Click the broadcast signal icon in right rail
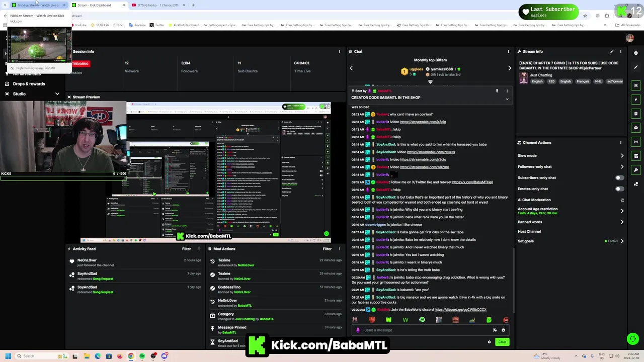 coord(636,142)
